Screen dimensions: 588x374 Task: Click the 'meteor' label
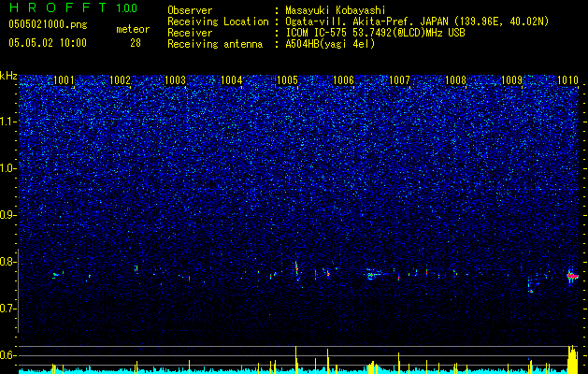point(133,29)
